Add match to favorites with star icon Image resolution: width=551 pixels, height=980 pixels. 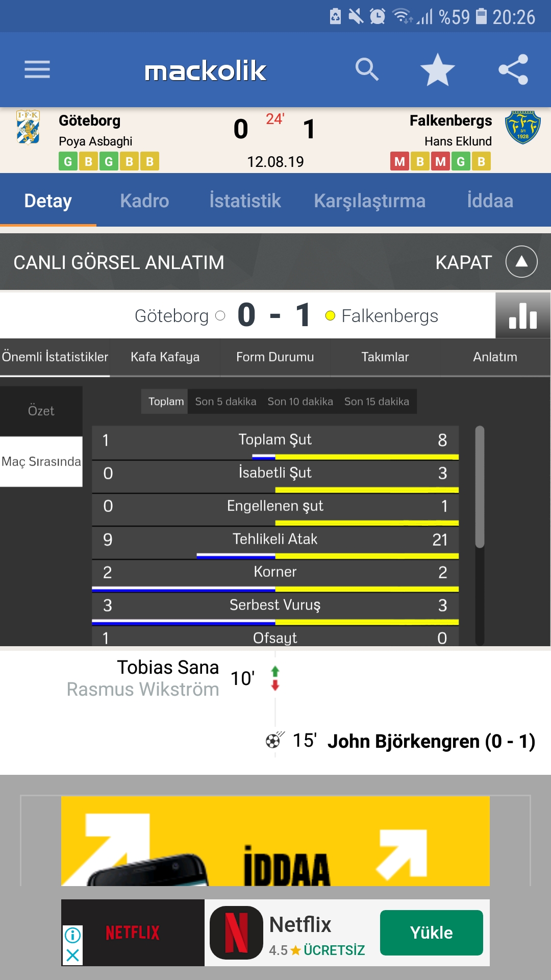437,69
